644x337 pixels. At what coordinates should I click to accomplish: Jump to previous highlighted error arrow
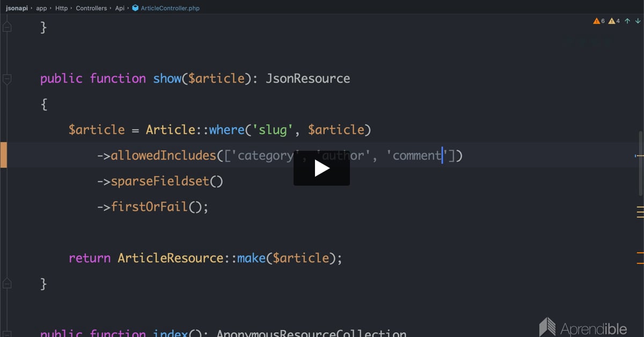pos(627,21)
